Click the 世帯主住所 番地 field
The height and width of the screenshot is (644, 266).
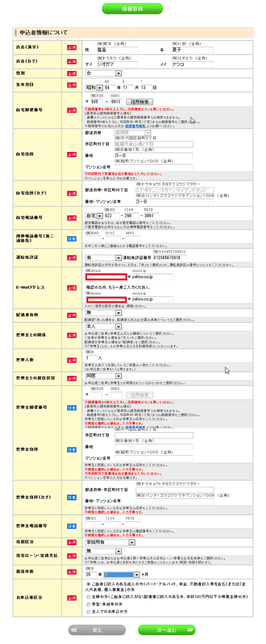pos(154,447)
